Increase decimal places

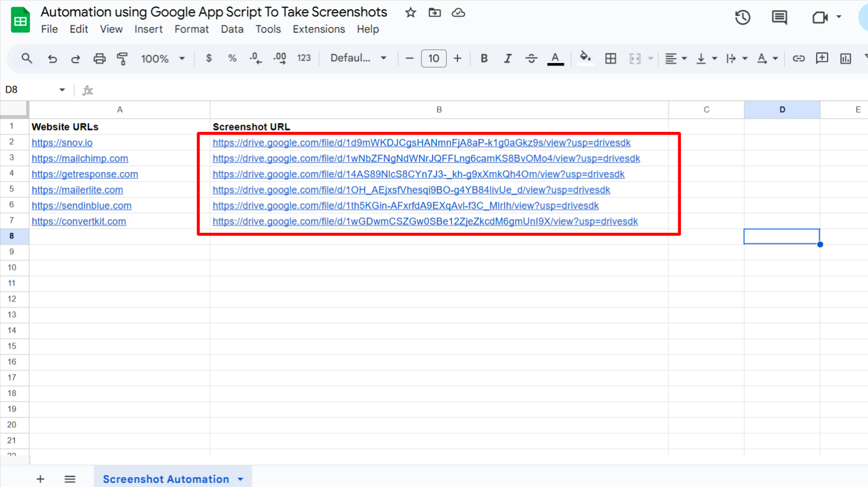279,58
